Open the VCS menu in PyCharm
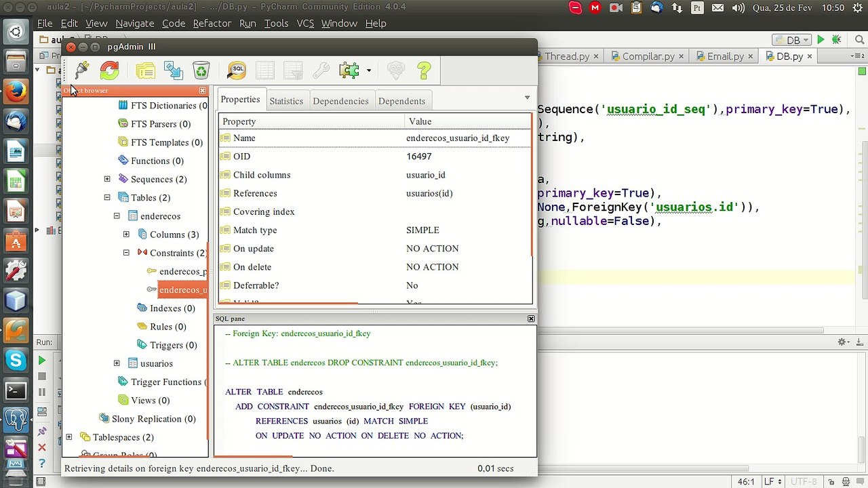The height and width of the screenshot is (488, 868). [305, 23]
